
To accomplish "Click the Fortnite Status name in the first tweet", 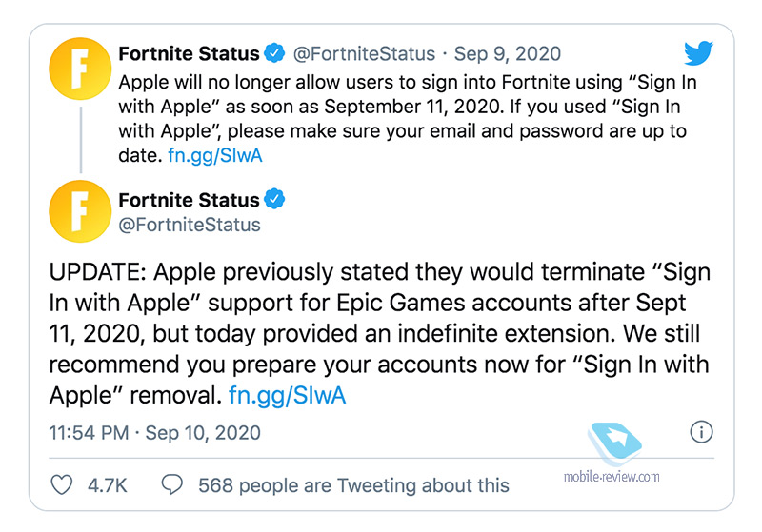I will [189, 53].
